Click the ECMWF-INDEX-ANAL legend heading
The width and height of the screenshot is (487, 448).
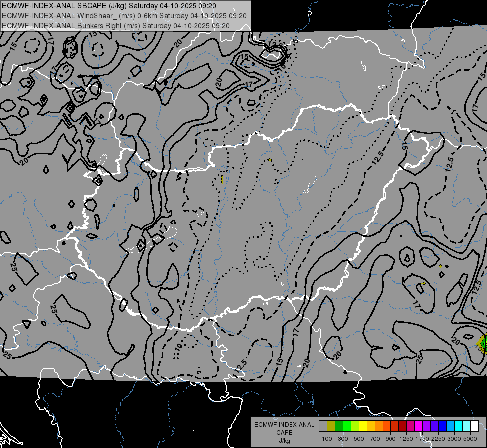[x=284, y=425]
